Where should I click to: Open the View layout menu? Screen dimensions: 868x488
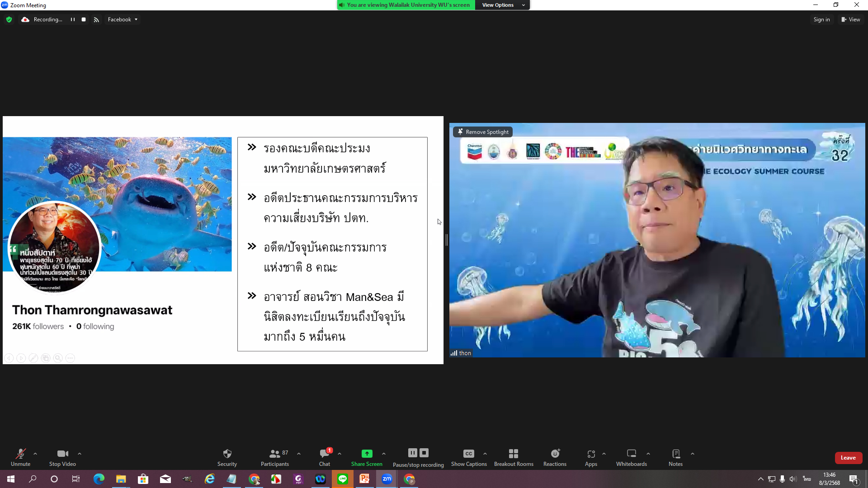tap(850, 19)
